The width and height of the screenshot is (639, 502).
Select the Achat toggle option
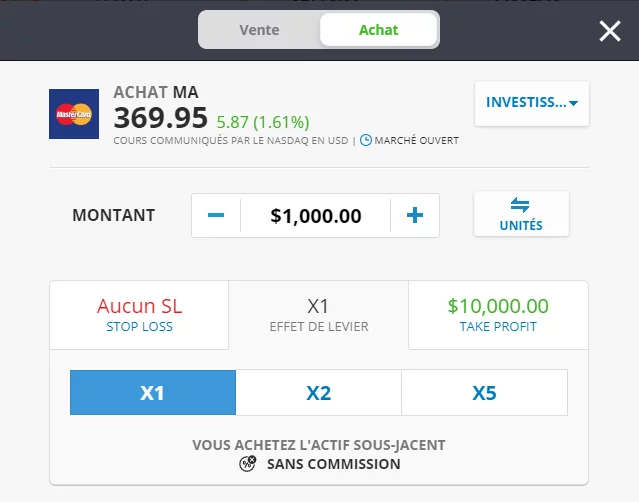378,30
